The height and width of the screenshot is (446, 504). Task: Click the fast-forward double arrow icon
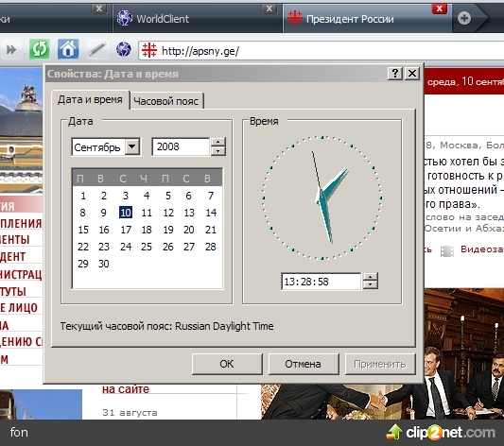click(11, 49)
